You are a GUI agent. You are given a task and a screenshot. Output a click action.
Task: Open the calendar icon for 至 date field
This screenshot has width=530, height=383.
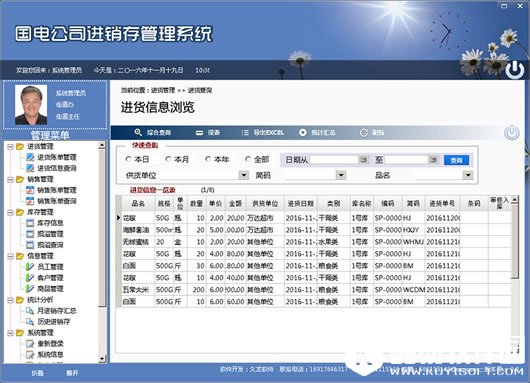point(433,160)
